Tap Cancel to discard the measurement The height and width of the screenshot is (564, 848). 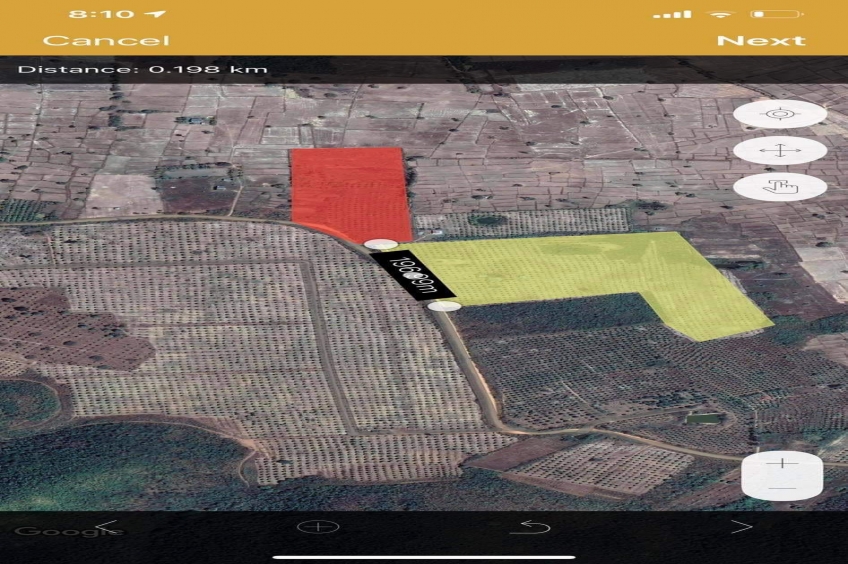coord(106,40)
